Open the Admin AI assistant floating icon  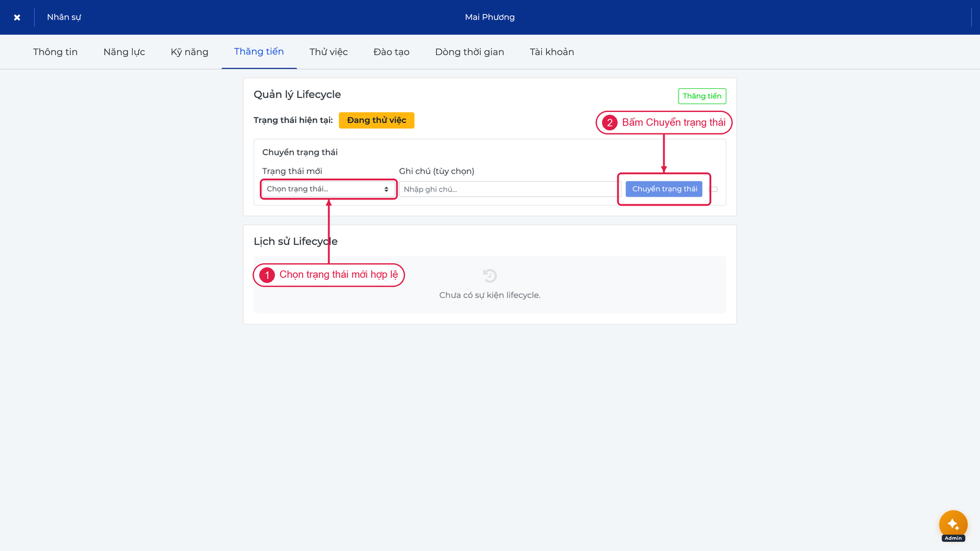pyautogui.click(x=953, y=525)
